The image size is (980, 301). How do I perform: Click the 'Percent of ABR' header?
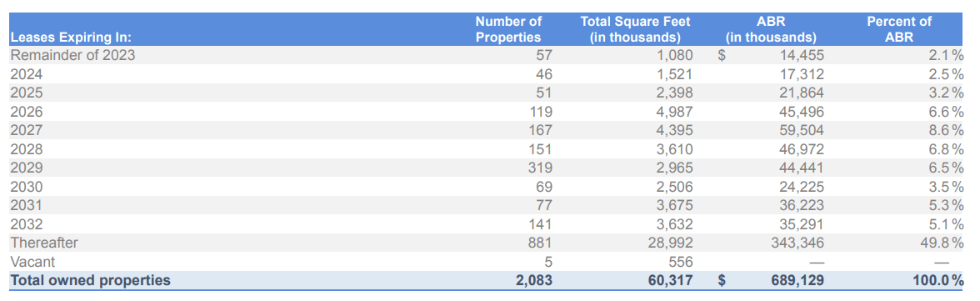[898, 29]
